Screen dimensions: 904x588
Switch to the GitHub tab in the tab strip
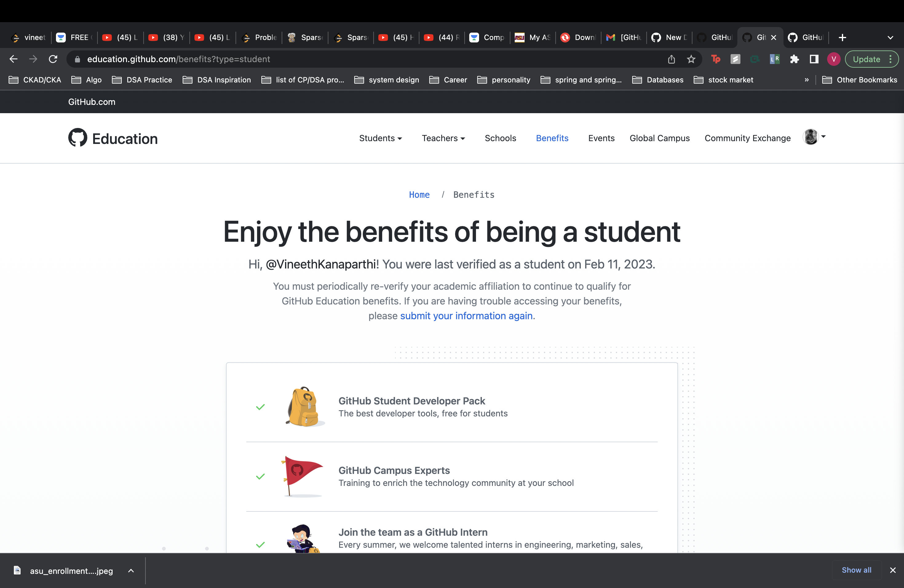(805, 37)
